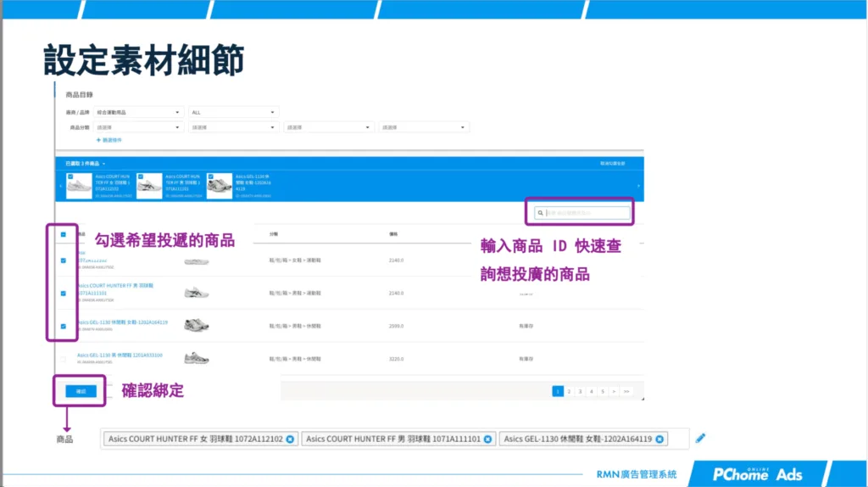This screenshot has height=487, width=868.
Task: Jump to last page with >> button
Action: pyautogui.click(x=626, y=391)
